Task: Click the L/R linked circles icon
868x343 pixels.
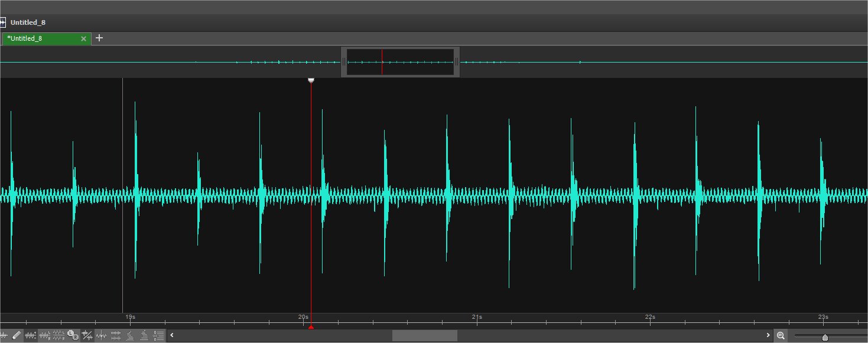Action: 73,335
